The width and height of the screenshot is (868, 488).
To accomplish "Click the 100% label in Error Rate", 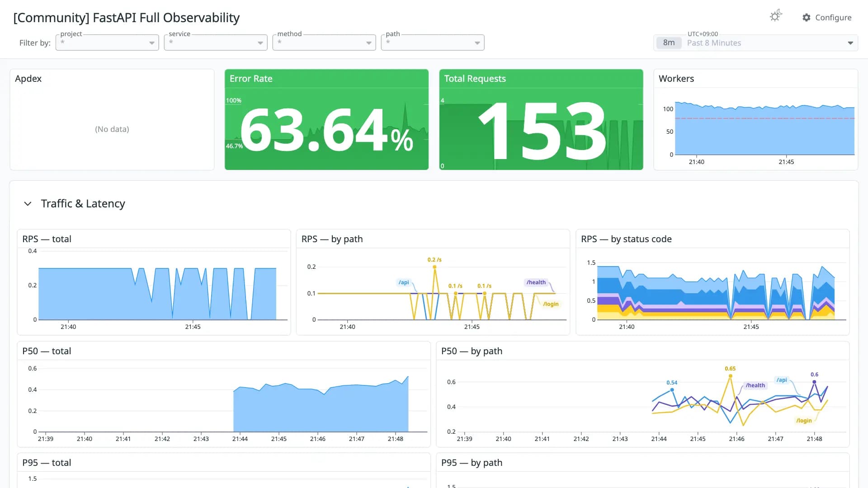I will coord(234,100).
